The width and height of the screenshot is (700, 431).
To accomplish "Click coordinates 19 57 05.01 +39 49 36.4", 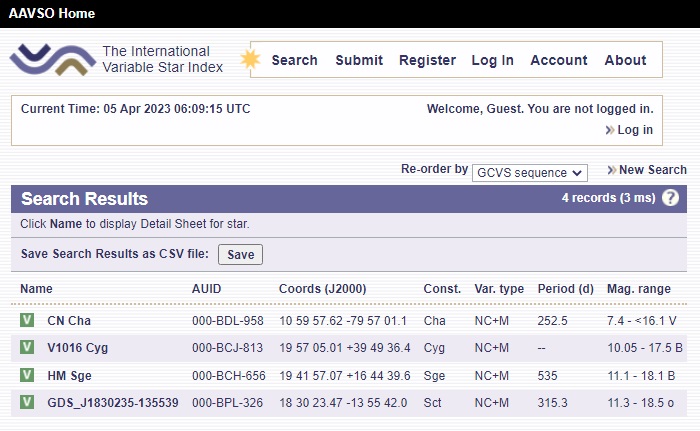I will [345, 348].
